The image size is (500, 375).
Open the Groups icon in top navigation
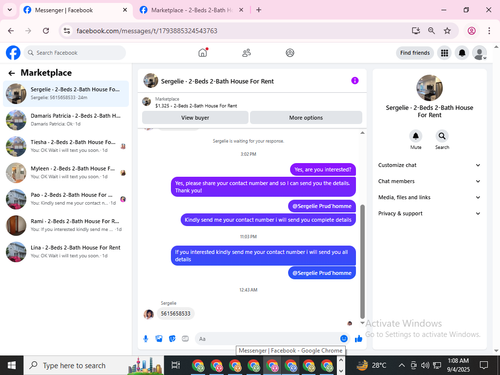290,53
